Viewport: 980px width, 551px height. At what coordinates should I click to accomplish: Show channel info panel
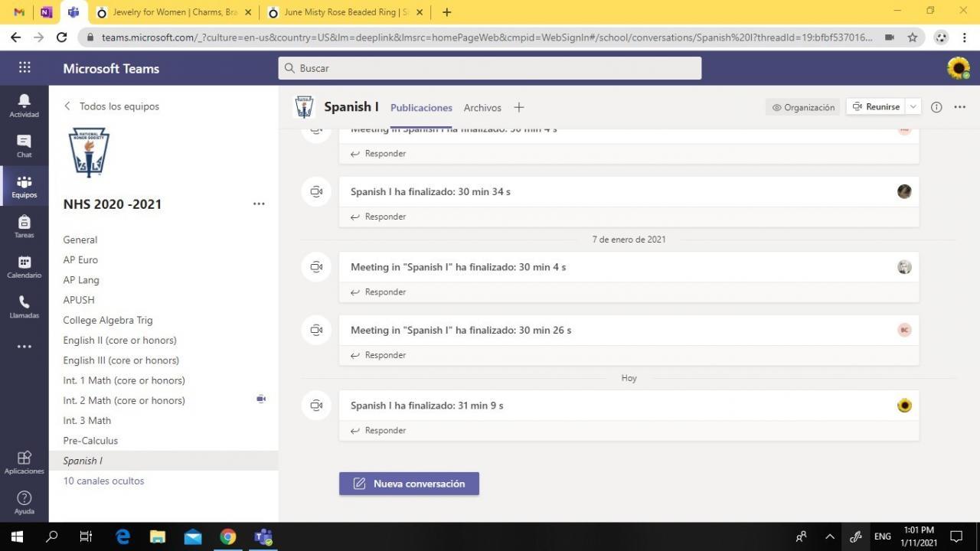tap(936, 107)
